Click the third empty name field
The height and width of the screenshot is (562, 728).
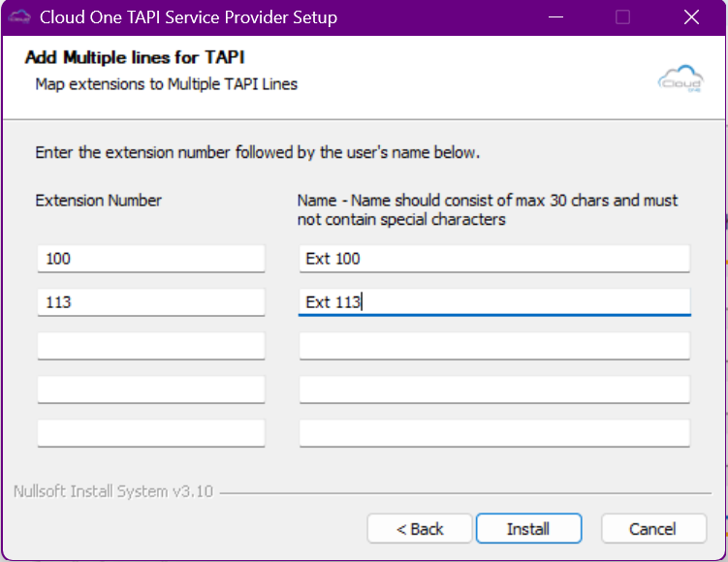tap(494, 346)
